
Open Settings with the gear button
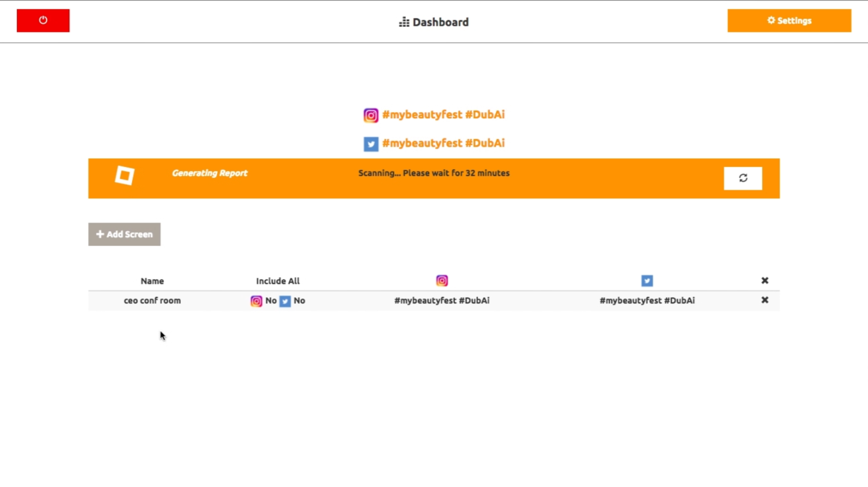click(789, 21)
